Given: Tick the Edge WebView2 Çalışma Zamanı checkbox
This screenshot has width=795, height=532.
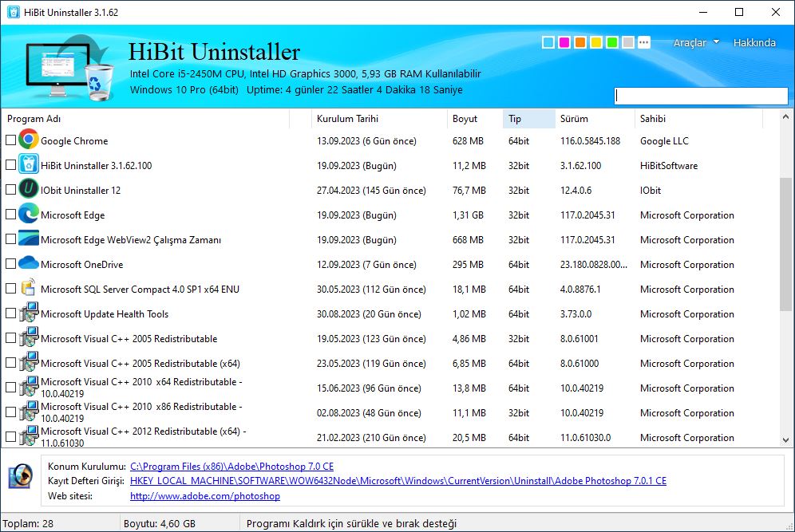Looking at the screenshot, I should (x=10, y=238).
